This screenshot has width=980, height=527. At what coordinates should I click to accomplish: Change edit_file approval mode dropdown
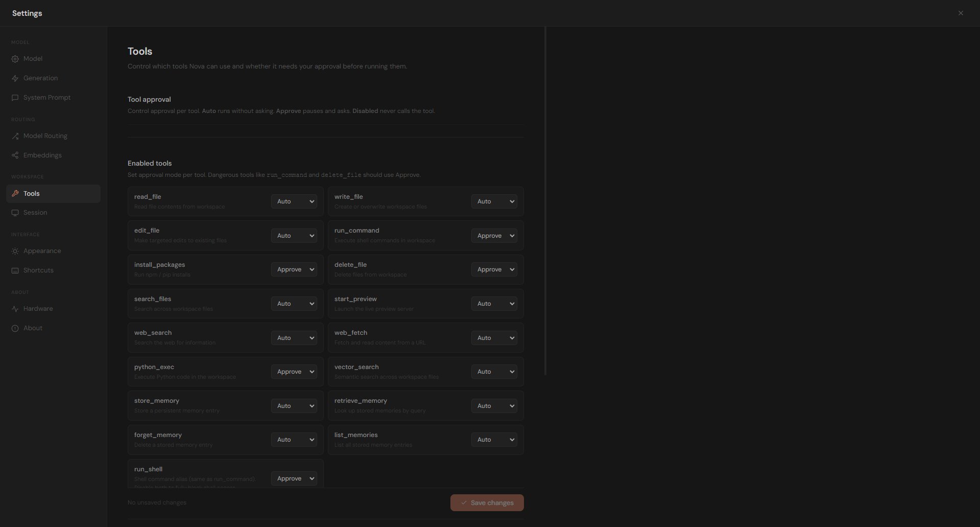(294, 236)
